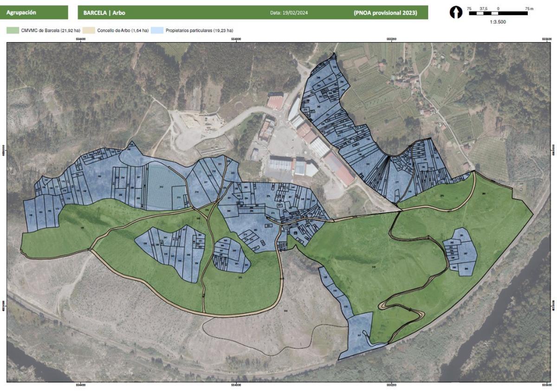This screenshot has width=557, height=392.
Task: Click the 555200 coordinate label on bottom axis
Action: pos(391,385)
